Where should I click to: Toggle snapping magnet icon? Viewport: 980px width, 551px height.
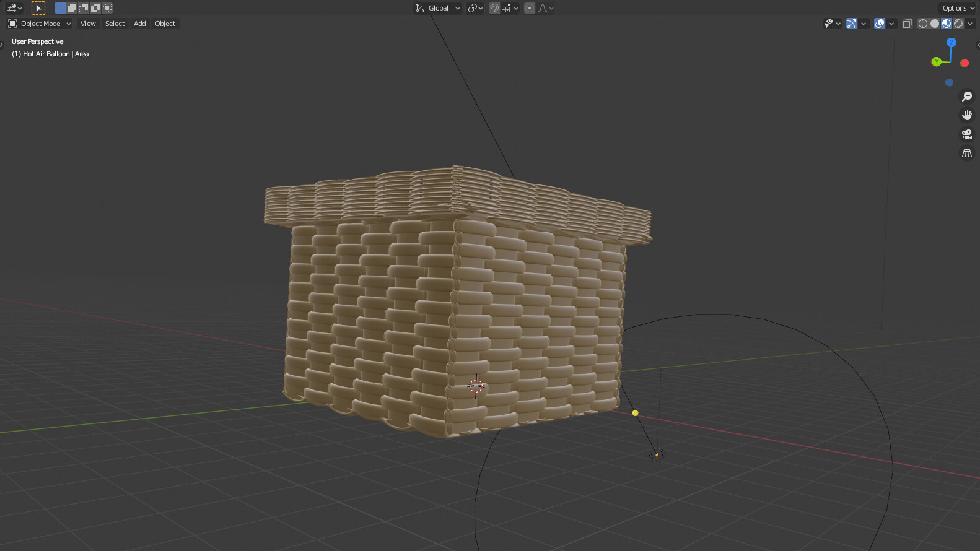[x=494, y=8]
